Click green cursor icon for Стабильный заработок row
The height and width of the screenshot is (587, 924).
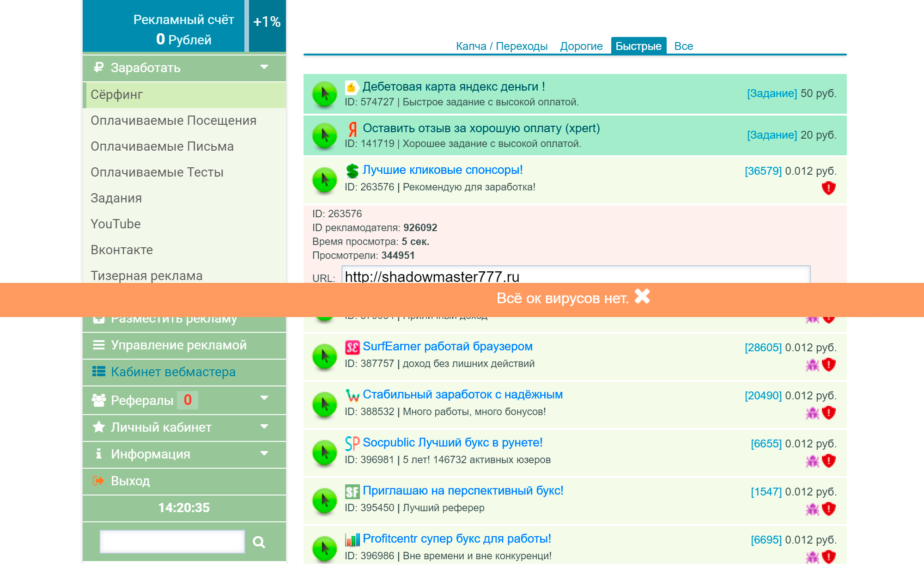(x=325, y=404)
